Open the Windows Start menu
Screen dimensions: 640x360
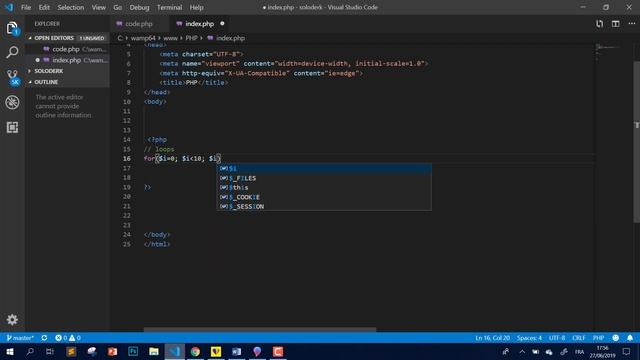[x=10, y=351]
